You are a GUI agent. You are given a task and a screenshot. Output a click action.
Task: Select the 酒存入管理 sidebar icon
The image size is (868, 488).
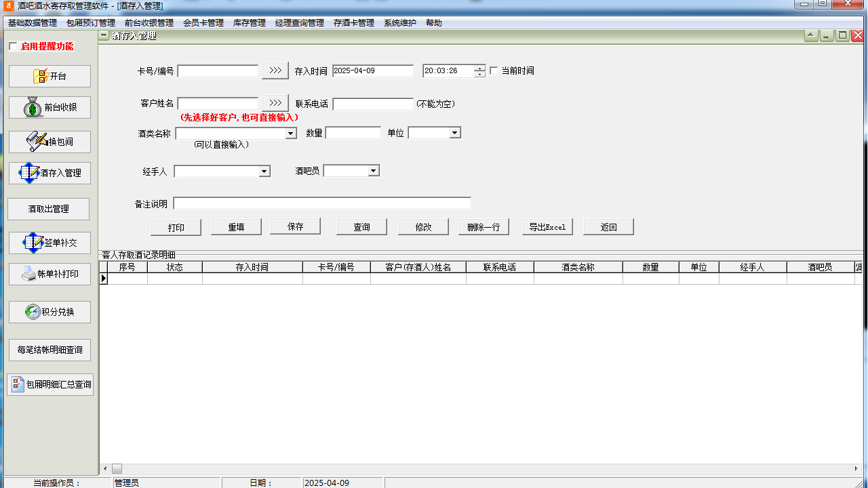click(x=30, y=173)
